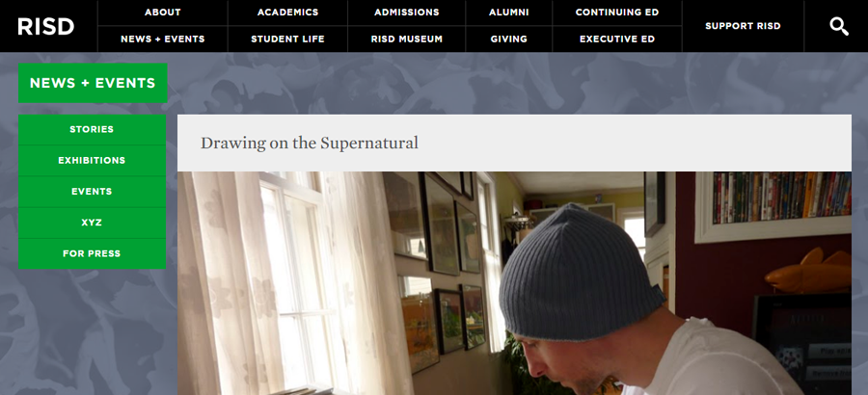Select XYZ in the sidebar menu
Image resolution: width=868 pixels, height=395 pixels.
92,223
